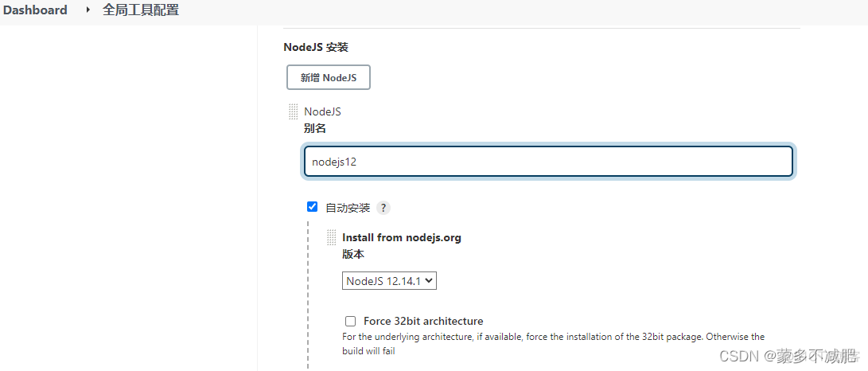868x371 pixels.
Task: Open the help question mark beside 自动安装
Action: tap(383, 208)
